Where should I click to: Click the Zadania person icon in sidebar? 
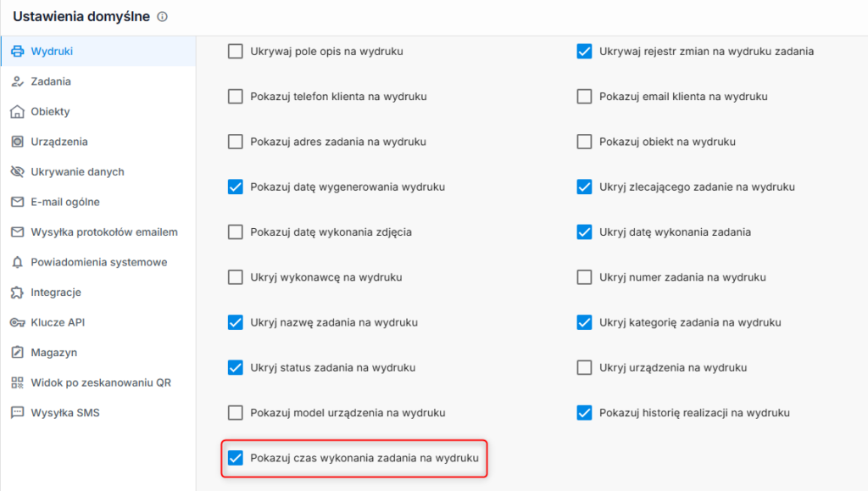[x=18, y=81]
